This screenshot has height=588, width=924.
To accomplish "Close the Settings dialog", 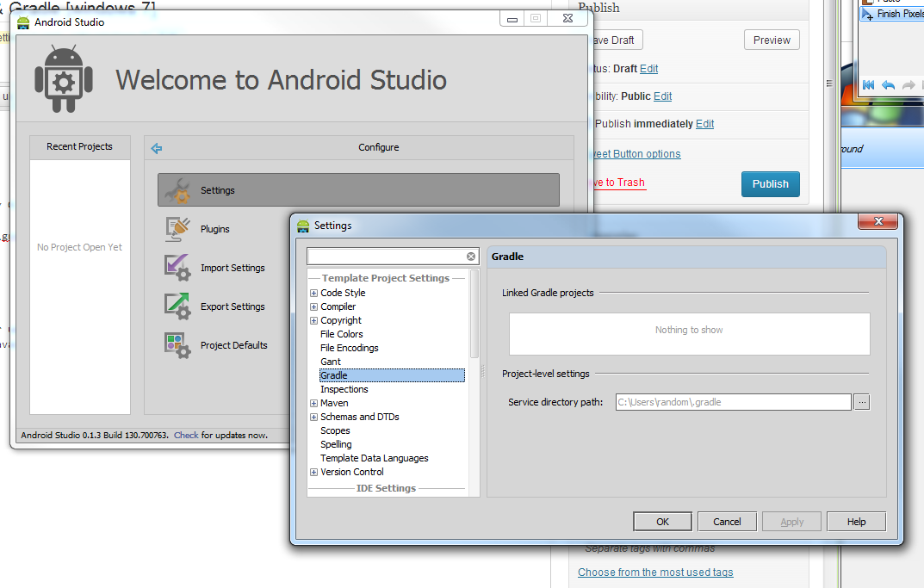I will click(x=878, y=221).
